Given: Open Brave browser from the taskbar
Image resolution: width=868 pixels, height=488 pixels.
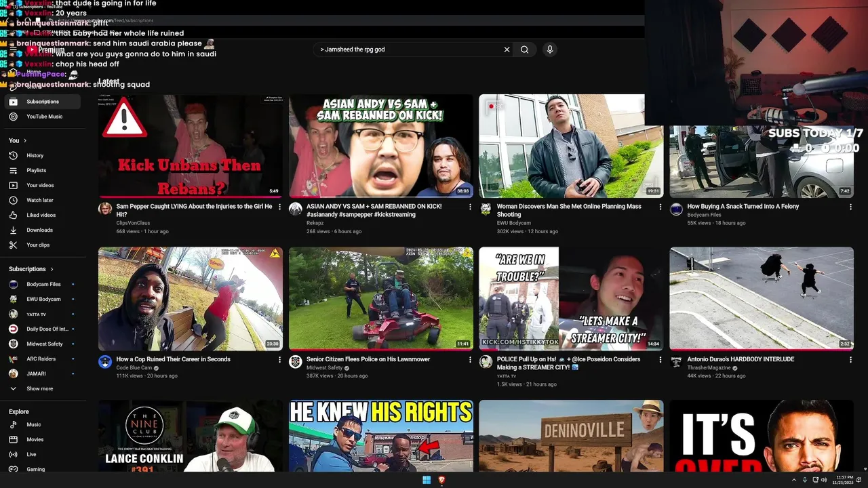Looking at the screenshot, I should click(x=442, y=480).
